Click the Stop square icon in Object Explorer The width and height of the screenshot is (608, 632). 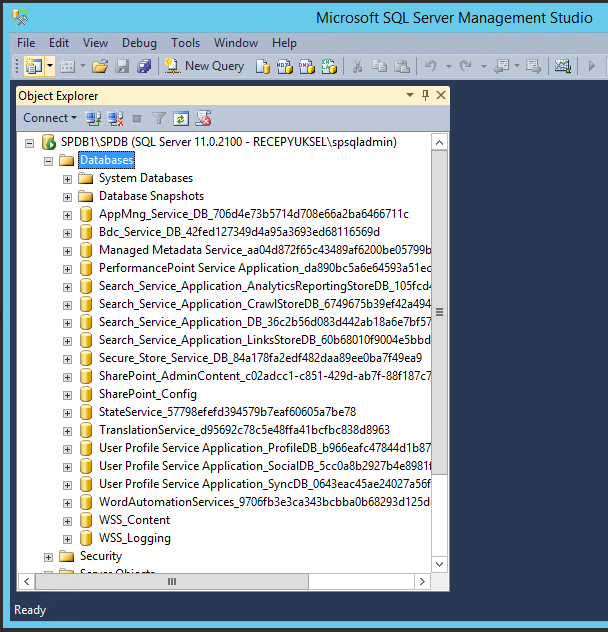point(137,118)
